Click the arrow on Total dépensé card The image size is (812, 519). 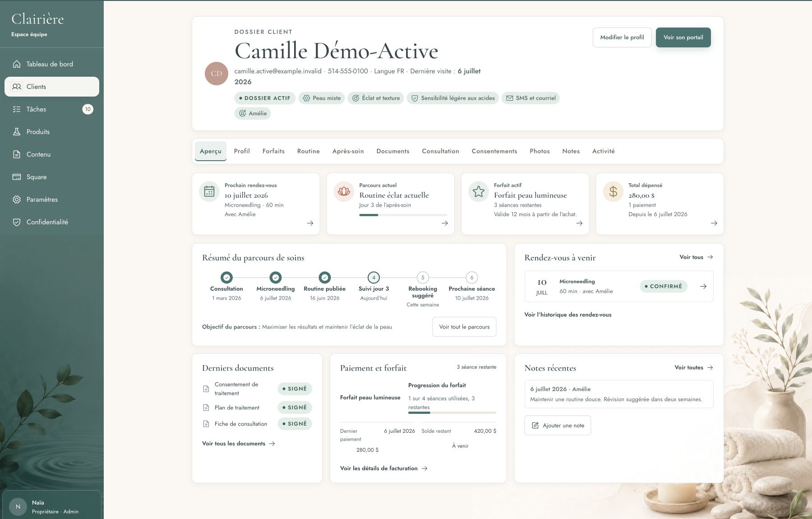tap(714, 223)
